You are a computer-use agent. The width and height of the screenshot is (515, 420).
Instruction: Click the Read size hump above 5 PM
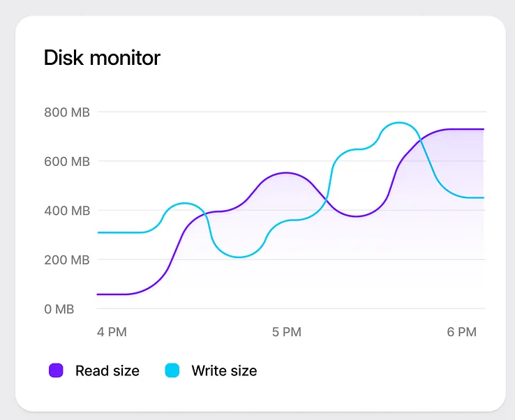[x=286, y=172]
